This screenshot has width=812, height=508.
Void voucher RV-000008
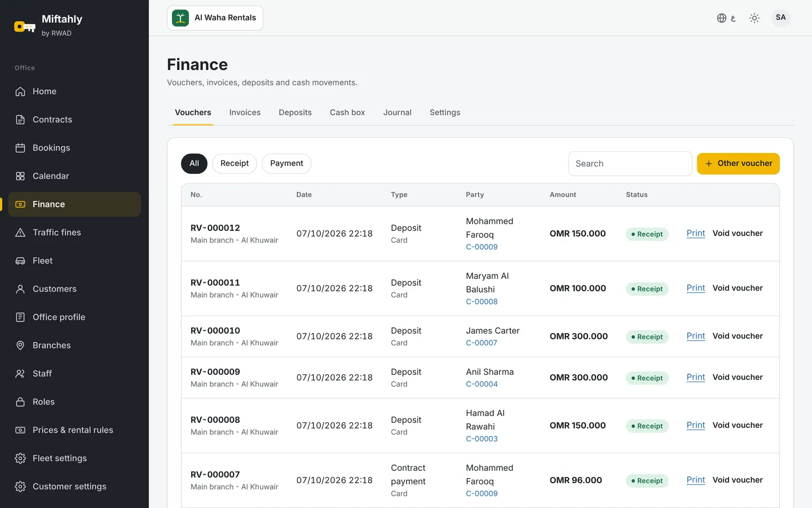click(x=738, y=425)
